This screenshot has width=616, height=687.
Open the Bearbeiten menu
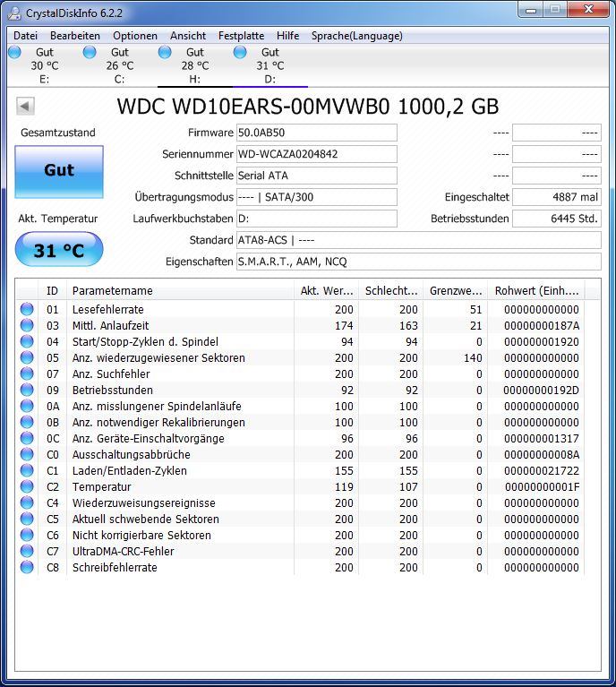75,36
